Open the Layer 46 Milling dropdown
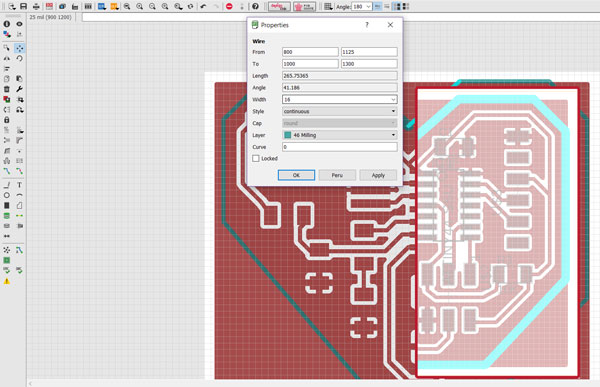The height and width of the screenshot is (387, 600). (x=340, y=135)
